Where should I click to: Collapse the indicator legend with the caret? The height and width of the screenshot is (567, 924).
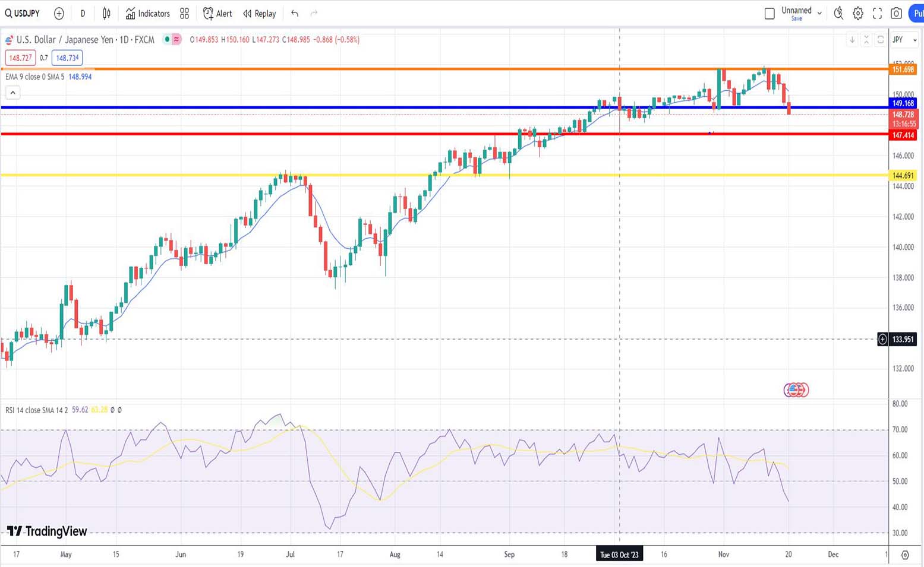(12, 93)
